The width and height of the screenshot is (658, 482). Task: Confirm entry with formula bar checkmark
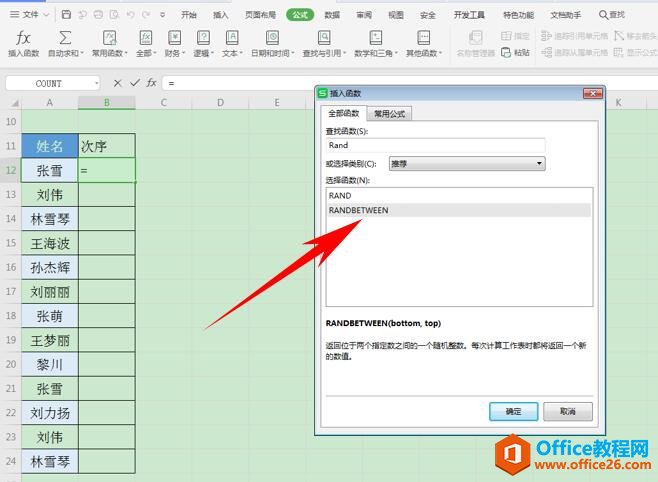pyautogui.click(x=133, y=83)
